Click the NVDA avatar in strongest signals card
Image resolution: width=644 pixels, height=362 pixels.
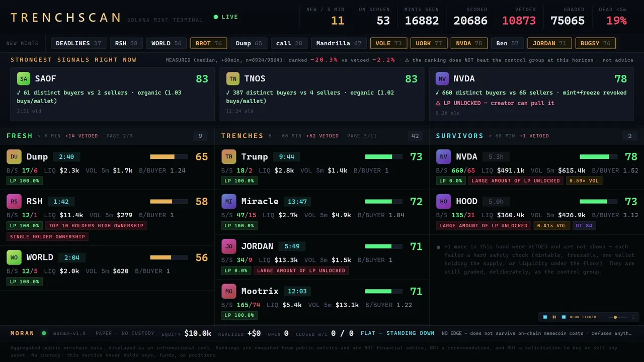coord(442,78)
